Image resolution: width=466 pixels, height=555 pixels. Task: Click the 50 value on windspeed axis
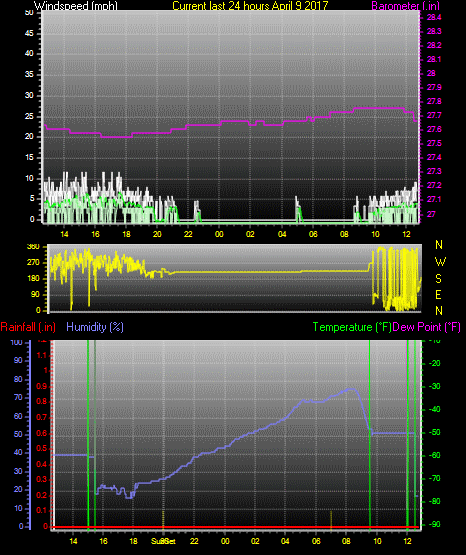29,13
